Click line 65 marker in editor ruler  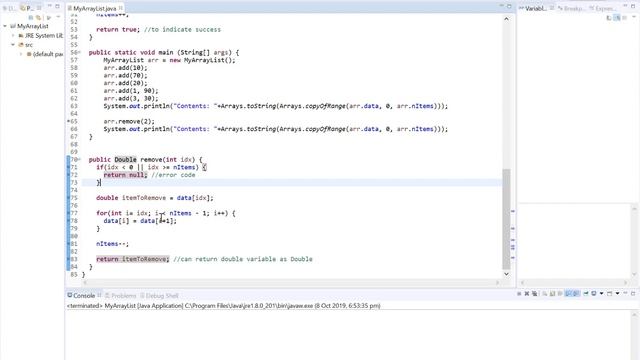pos(68,121)
